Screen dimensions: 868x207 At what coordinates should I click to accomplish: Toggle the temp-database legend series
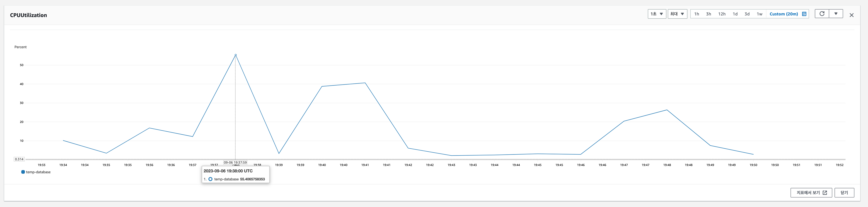click(x=38, y=172)
